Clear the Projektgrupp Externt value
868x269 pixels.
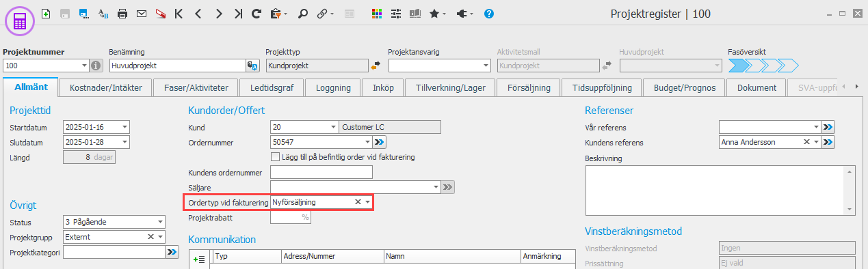pos(151,237)
